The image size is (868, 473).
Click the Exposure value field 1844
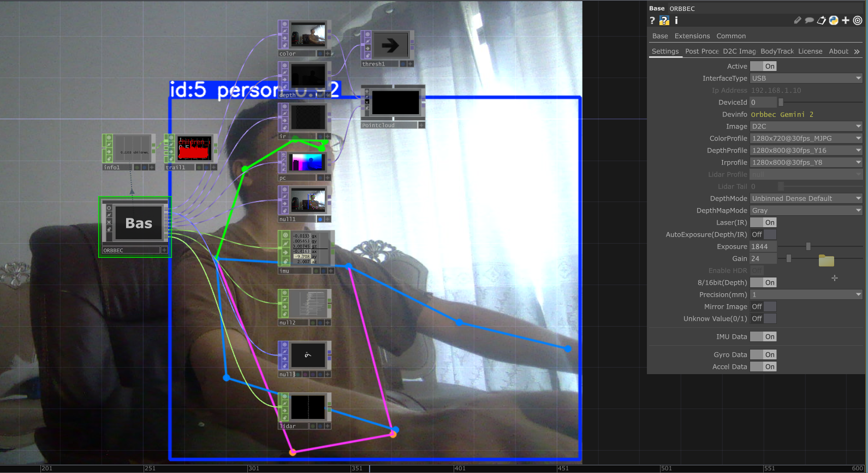click(x=763, y=246)
